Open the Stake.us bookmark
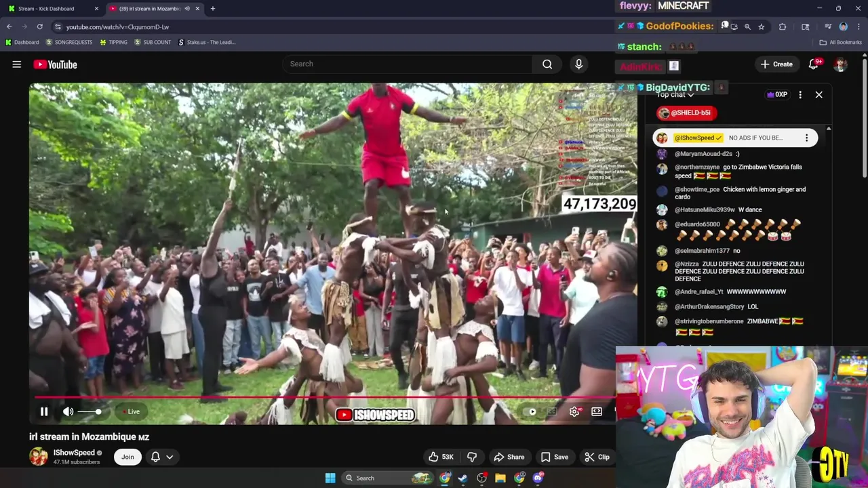This screenshot has width=868, height=488. tap(207, 42)
